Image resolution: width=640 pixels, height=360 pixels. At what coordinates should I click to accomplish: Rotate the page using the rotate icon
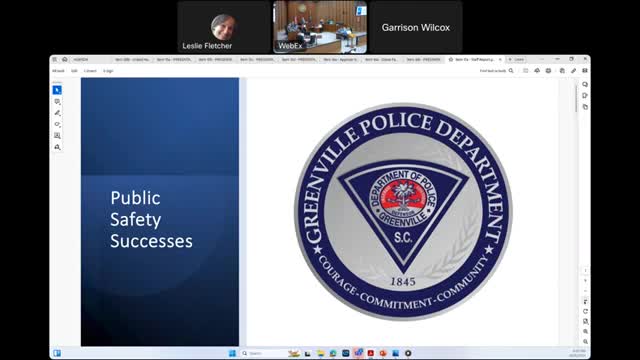(585, 311)
